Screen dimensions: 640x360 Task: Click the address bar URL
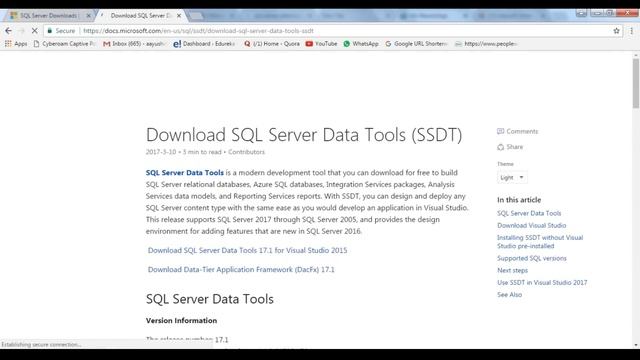[198, 31]
